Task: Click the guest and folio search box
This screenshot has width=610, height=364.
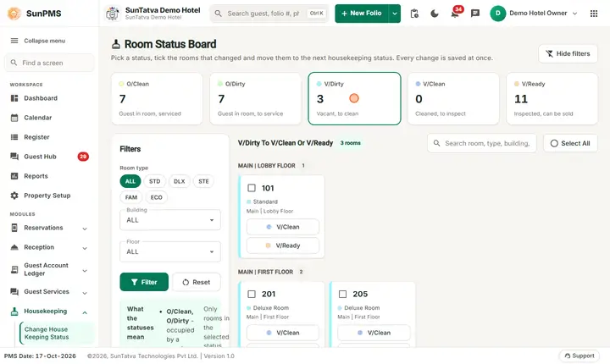Action: coord(269,14)
